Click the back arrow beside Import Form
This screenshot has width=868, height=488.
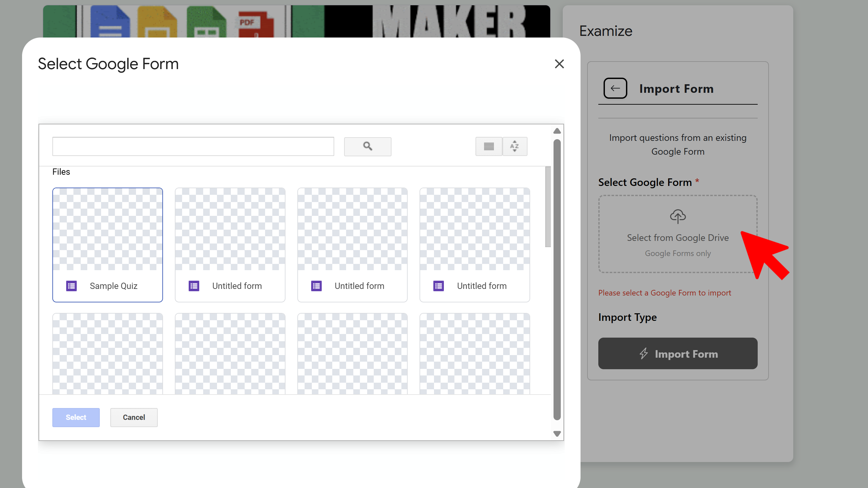click(615, 88)
